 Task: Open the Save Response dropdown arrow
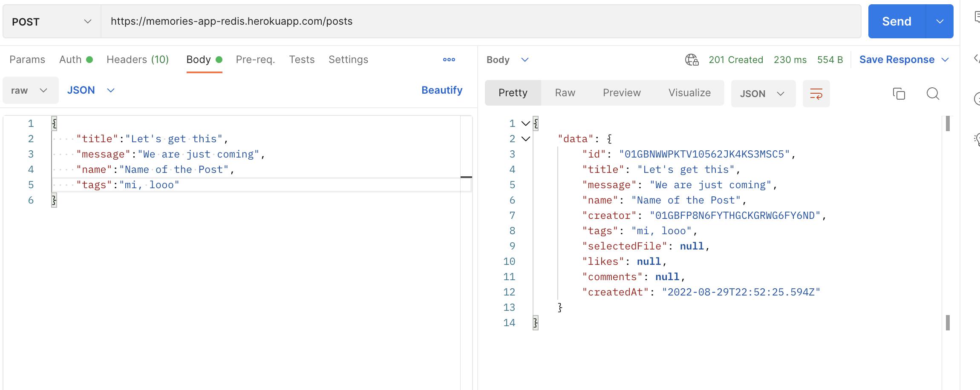coord(945,60)
